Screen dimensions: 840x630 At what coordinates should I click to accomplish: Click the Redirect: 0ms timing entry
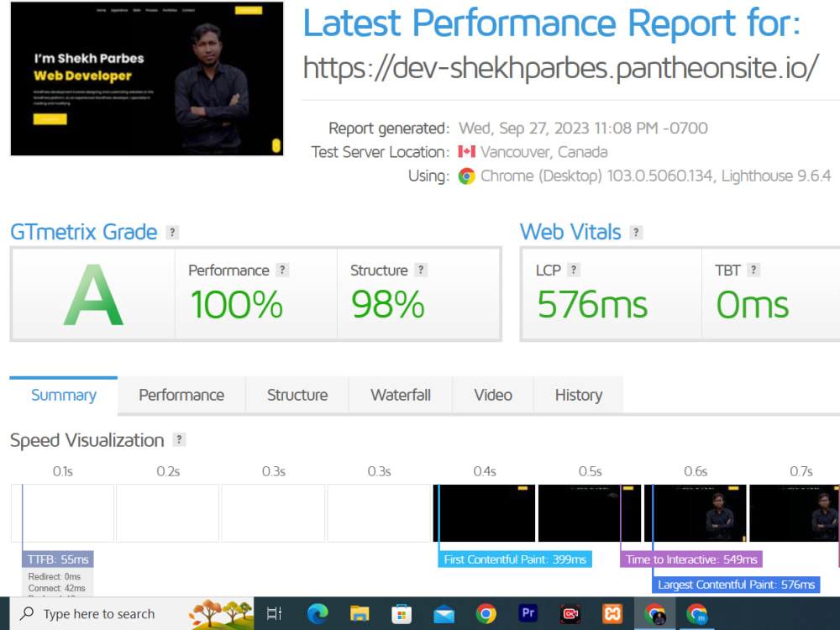coord(55,576)
